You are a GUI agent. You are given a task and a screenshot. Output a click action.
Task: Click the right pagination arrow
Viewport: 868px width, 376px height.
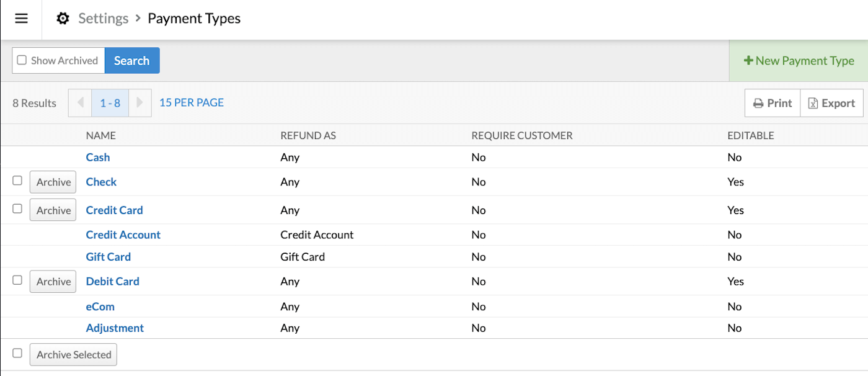(139, 102)
